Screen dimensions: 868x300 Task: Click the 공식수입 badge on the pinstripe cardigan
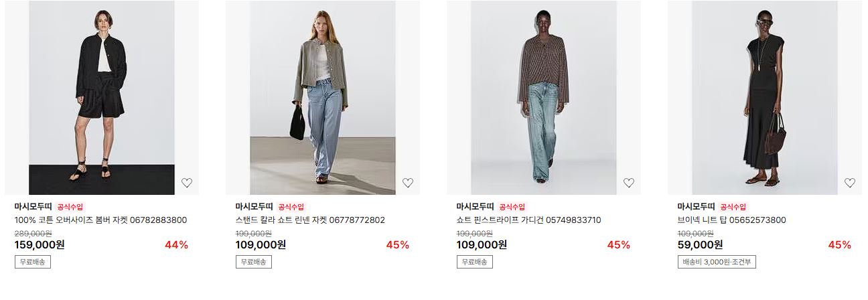click(x=512, y=207)
